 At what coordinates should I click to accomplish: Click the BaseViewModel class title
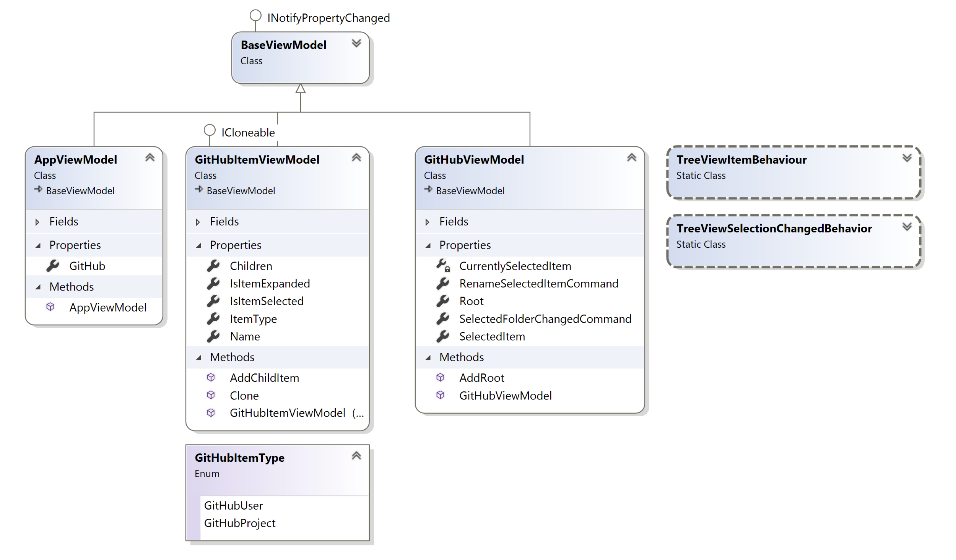284,45
